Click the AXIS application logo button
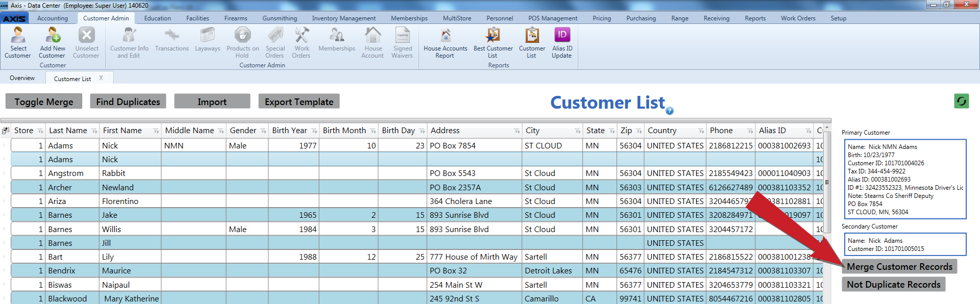 (14, 18)
